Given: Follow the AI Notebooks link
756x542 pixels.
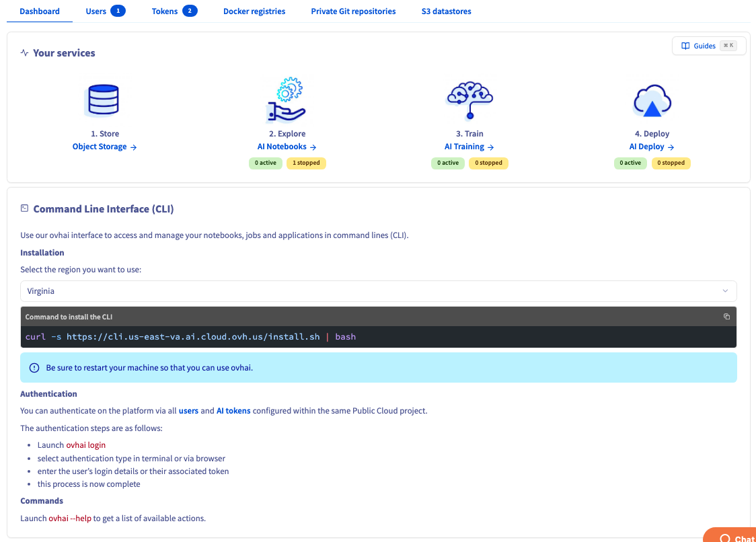Looking at the screenshot, I should 287,147.
